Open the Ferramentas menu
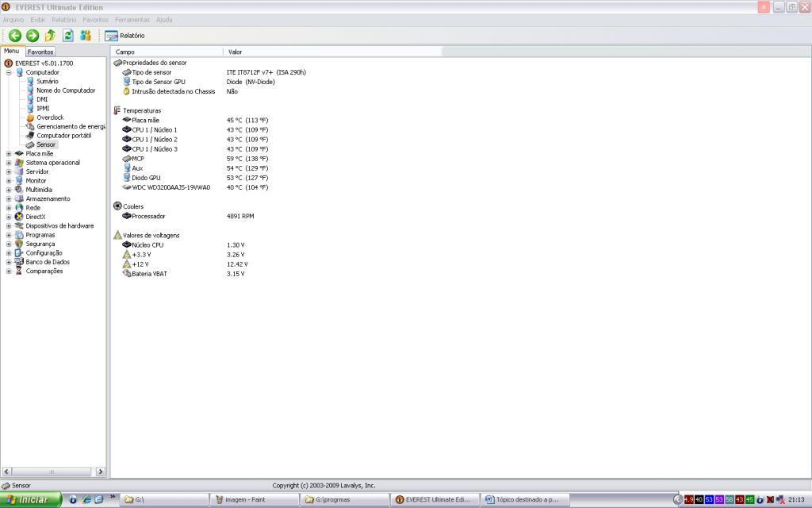 [132, 20]
